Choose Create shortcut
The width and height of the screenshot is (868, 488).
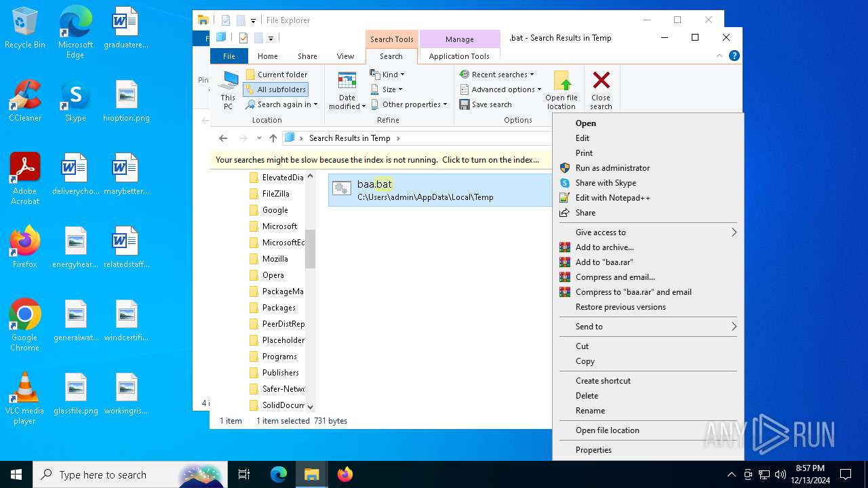pyautogui.click(x=648, y=381)
